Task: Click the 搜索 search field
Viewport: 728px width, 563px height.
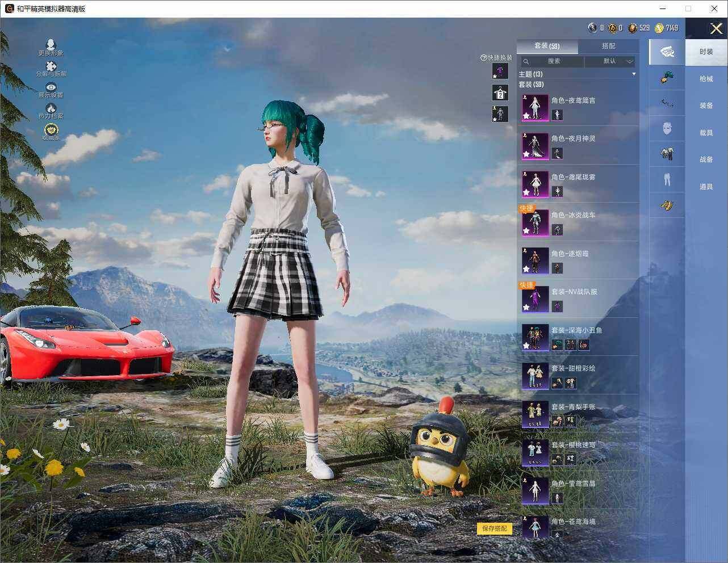Action: pyautogui.click(x=551, y=61)
